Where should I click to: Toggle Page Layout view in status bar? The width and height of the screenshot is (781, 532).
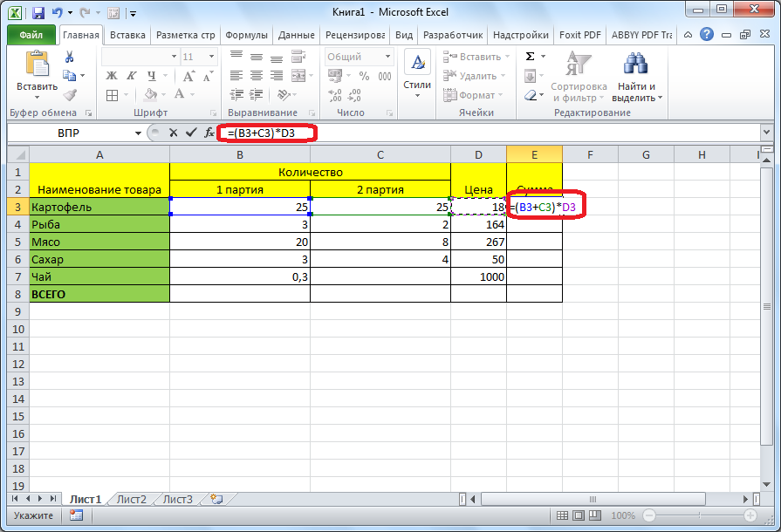(x=580, y=515)
